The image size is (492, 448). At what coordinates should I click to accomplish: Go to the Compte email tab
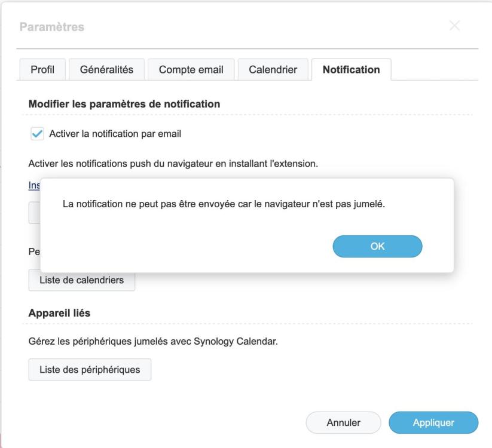click(191, 70)
